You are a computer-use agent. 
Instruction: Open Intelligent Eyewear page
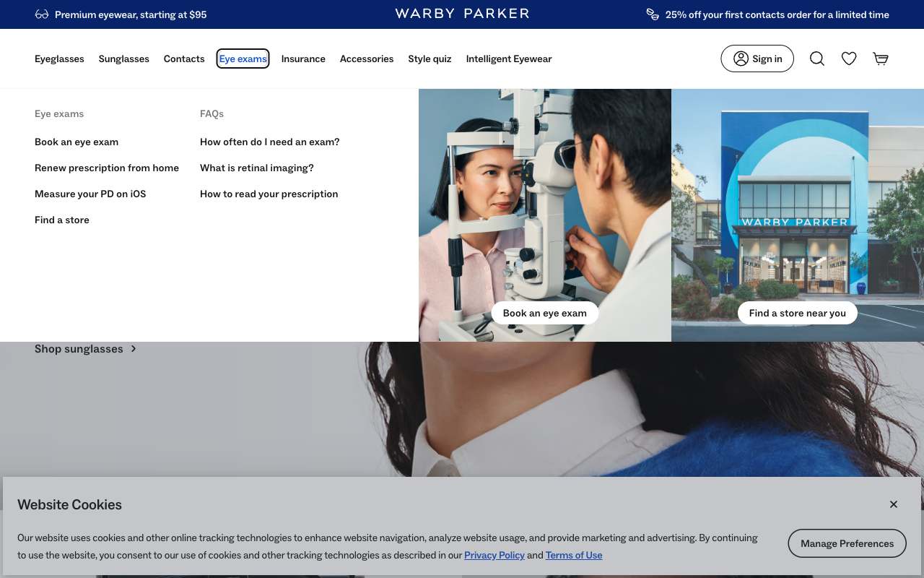point(509,59)
